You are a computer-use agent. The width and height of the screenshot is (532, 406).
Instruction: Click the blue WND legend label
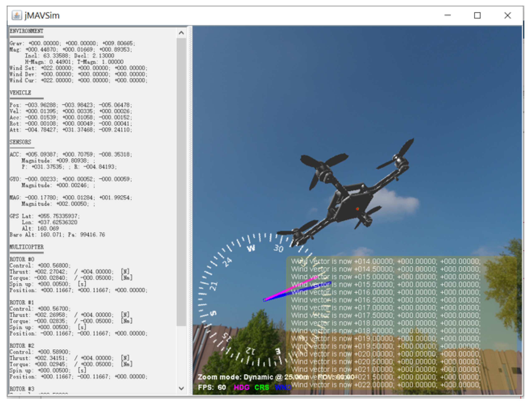point(283,387)
